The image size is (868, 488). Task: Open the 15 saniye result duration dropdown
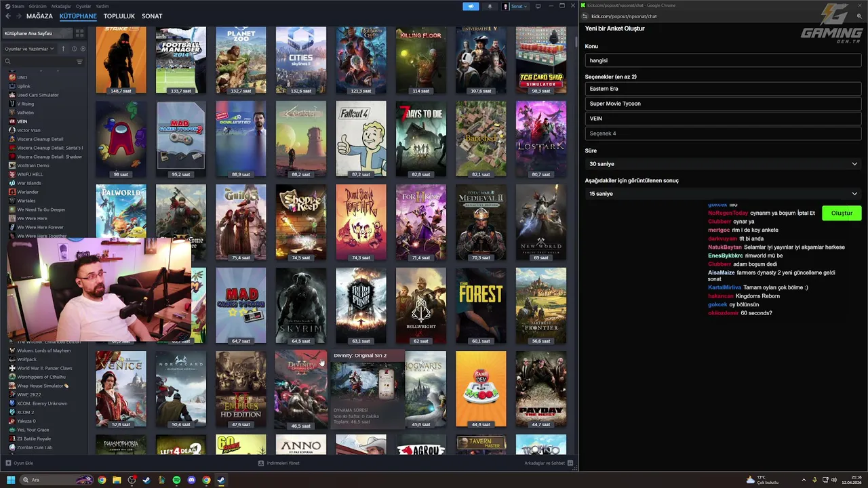[723, 194]
